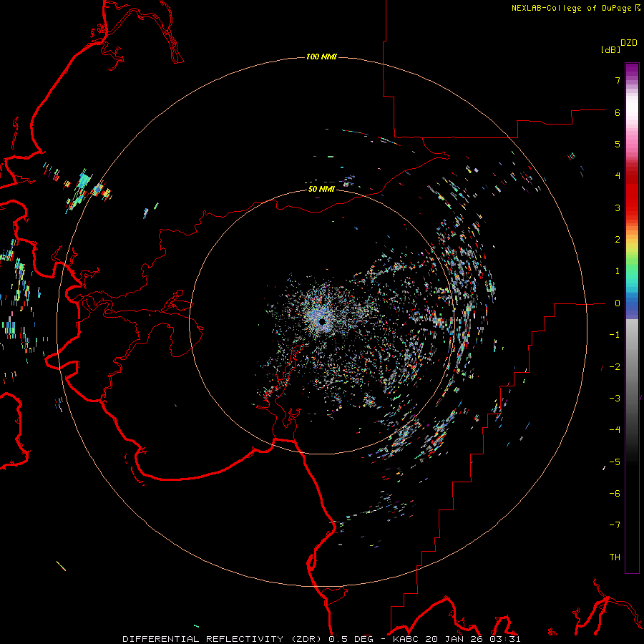The image size is (644, 644).
Task: Click the 4 dB value on the color scale
Action: 618,176
